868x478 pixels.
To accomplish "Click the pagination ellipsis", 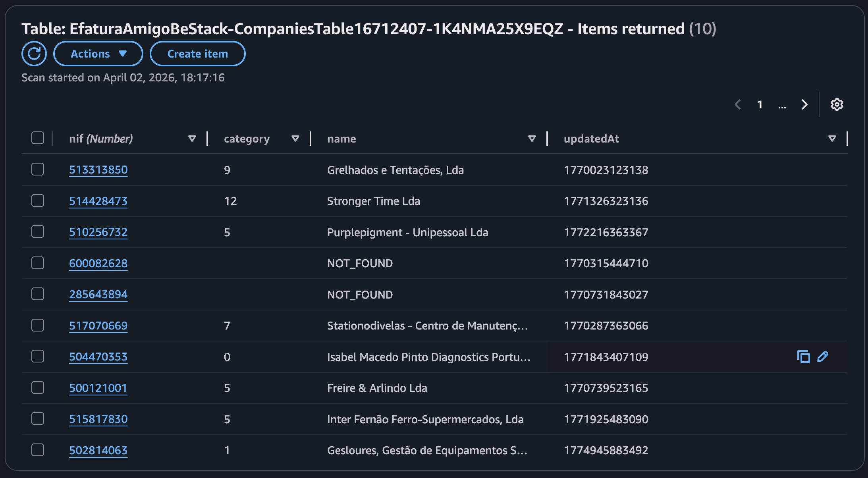I will 782,105.
